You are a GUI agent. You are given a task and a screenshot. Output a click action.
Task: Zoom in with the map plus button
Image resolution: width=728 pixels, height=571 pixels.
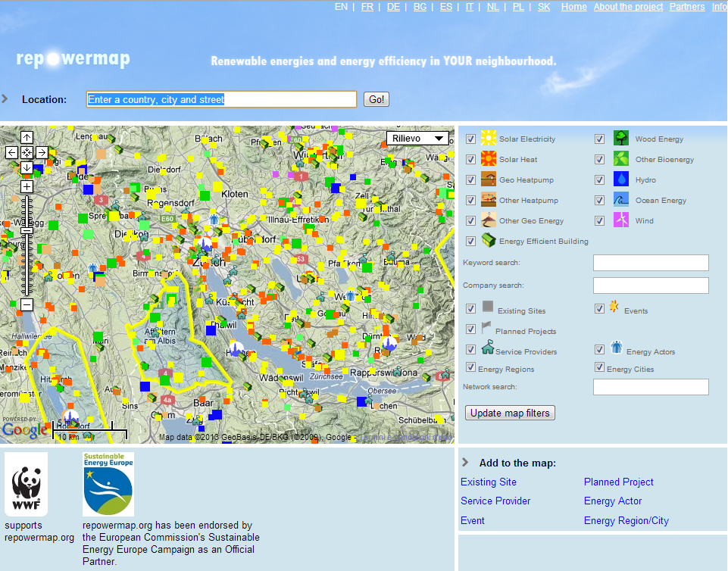[27, 186]
